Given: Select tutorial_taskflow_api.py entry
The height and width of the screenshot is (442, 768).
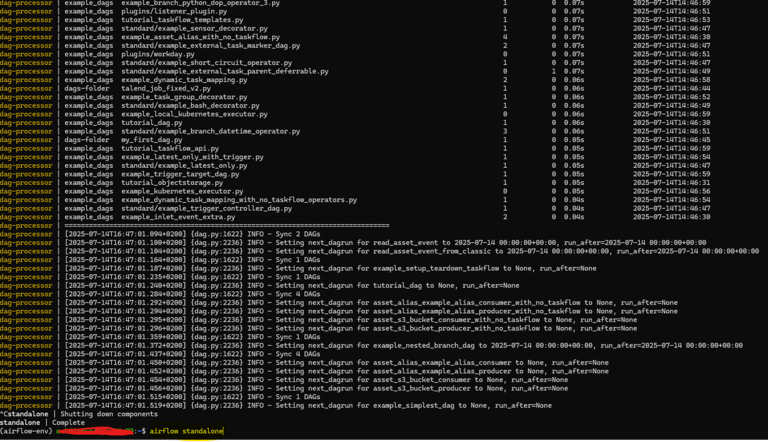Looking at the screenshot, I should click(170, 148).
